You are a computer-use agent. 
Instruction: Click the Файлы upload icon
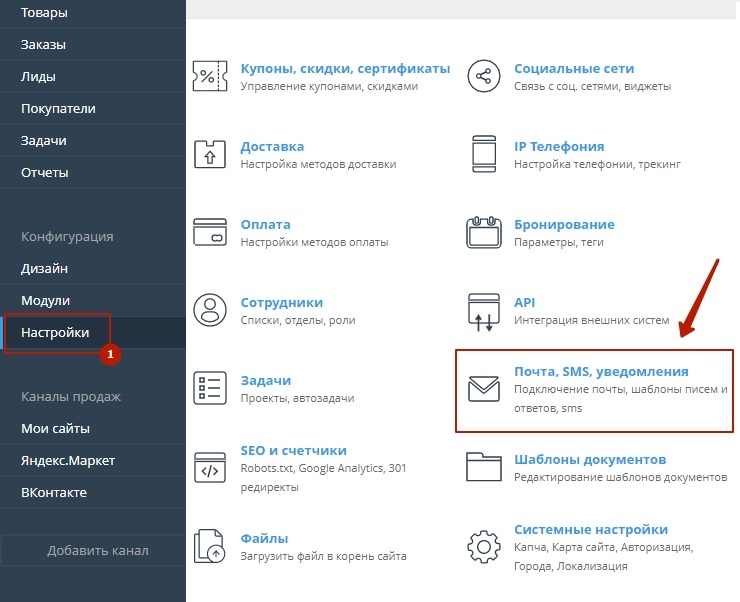211,547
